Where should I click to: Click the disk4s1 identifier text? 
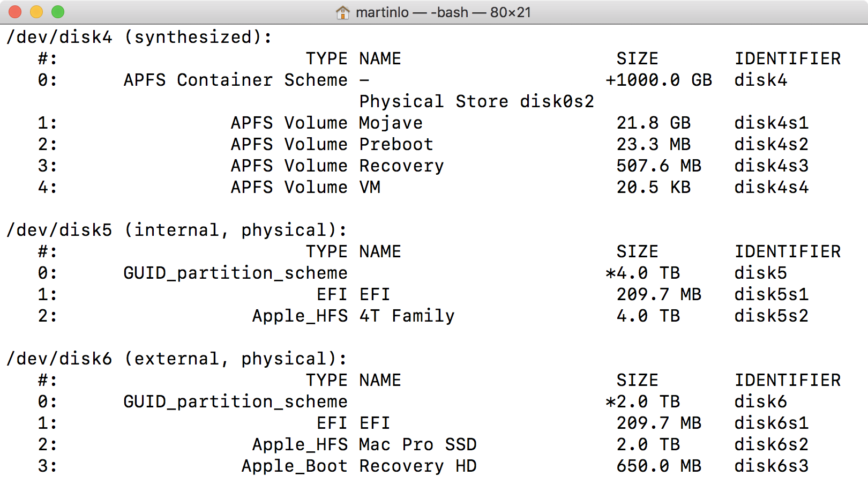[771, 123]
